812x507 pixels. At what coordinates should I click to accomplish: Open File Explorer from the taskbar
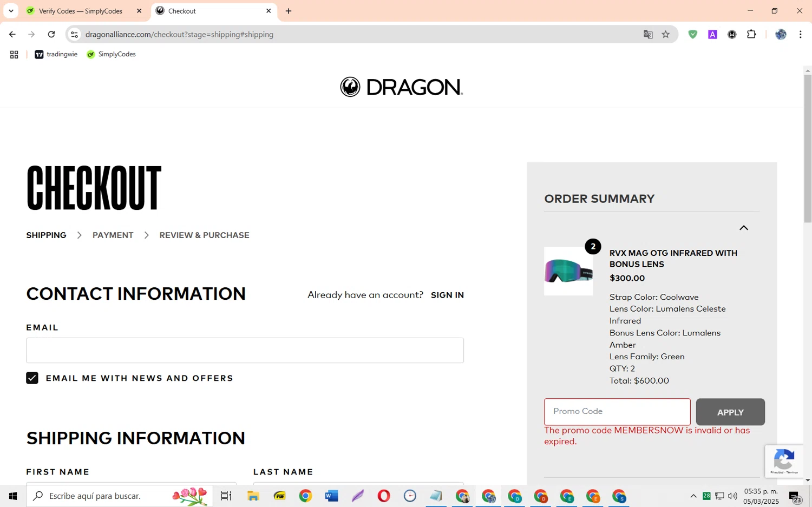(x=253, y=496)
